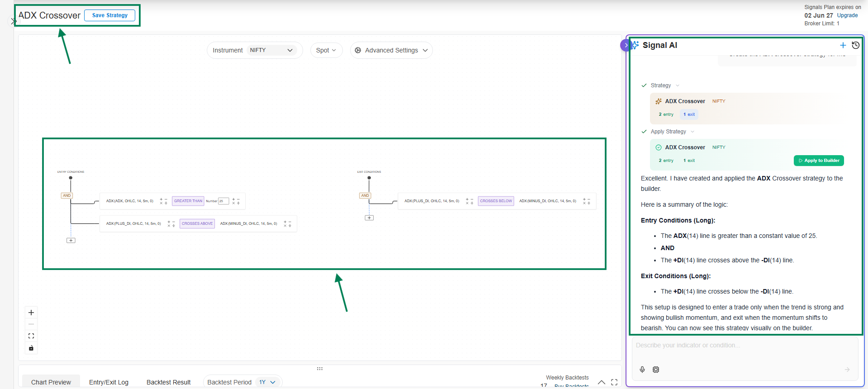
Task: Click the new chat plus icon in Signal AI
Action: click(843, 45)
